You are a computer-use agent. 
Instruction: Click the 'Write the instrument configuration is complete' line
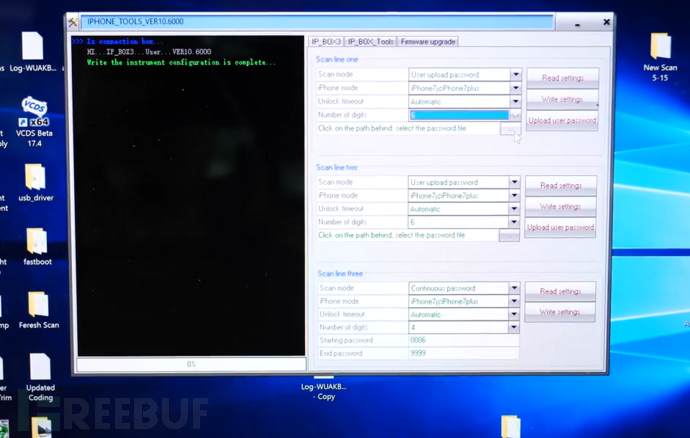(x=181, y=63)
